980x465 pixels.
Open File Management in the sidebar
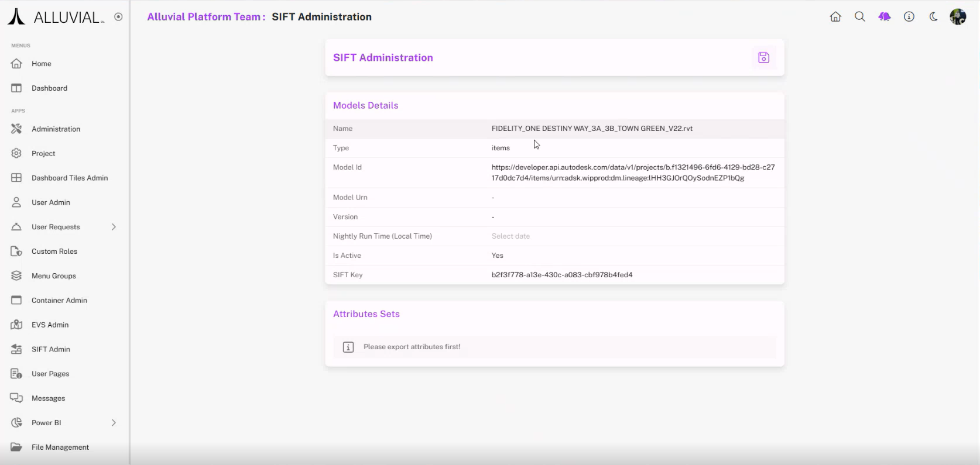(x=60, y=447)
